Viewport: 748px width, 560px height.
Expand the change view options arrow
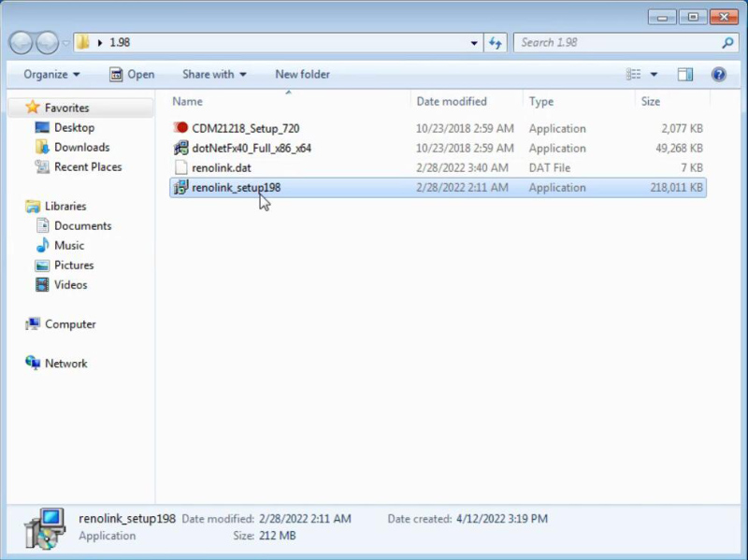654,75
